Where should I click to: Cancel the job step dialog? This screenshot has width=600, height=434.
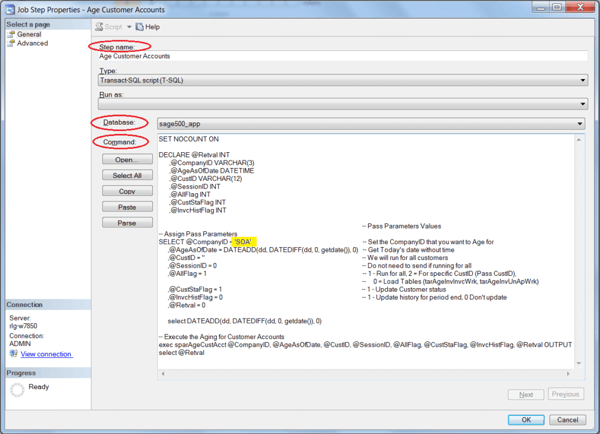click(x=566, y=420)
